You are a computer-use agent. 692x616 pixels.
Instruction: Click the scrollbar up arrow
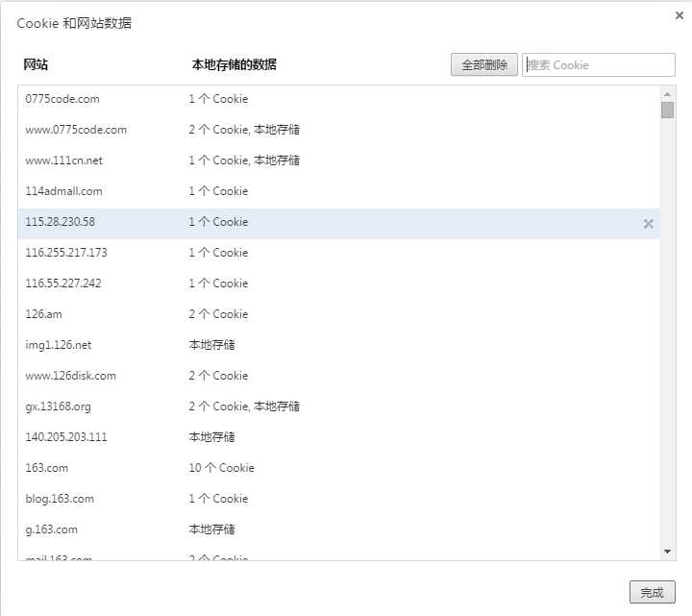tap(667, 94)
